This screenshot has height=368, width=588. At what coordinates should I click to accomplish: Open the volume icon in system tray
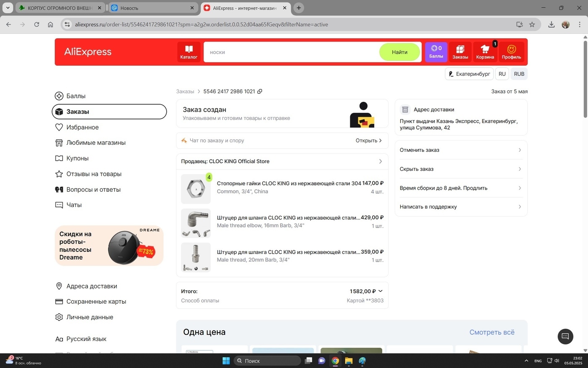click(557, 360)
